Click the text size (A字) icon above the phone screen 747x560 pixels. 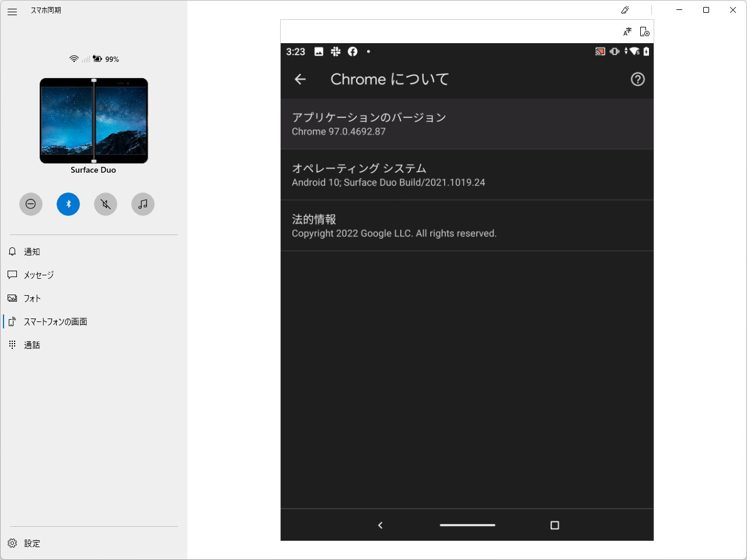[627, 32]
